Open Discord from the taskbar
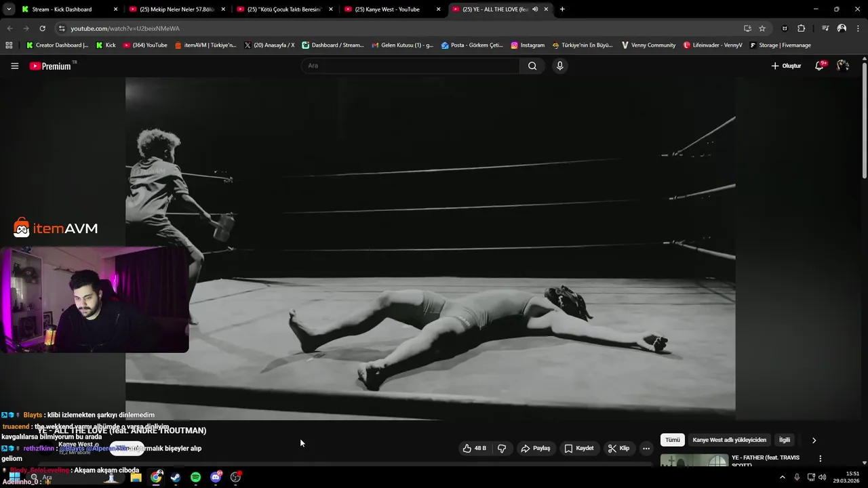The width and height of the screenshot is (868, 488). (x=216, y=477)
